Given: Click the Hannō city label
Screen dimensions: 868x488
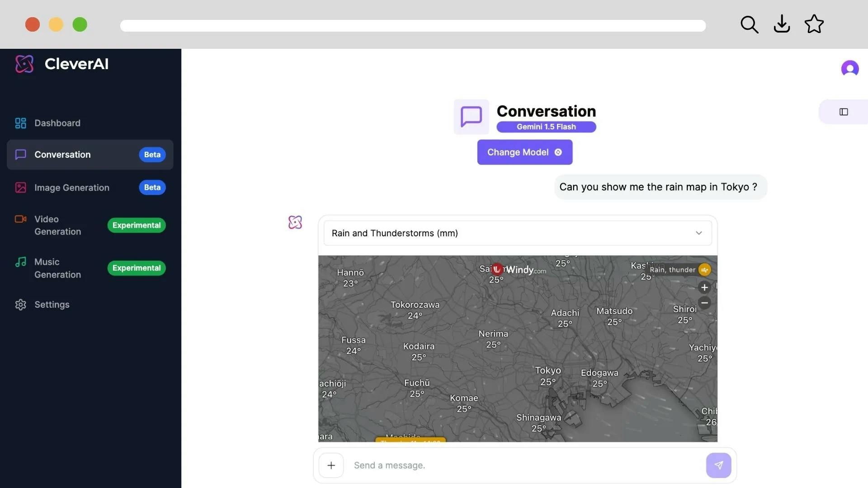Looking at the screenshot, I should coord(350,273).
